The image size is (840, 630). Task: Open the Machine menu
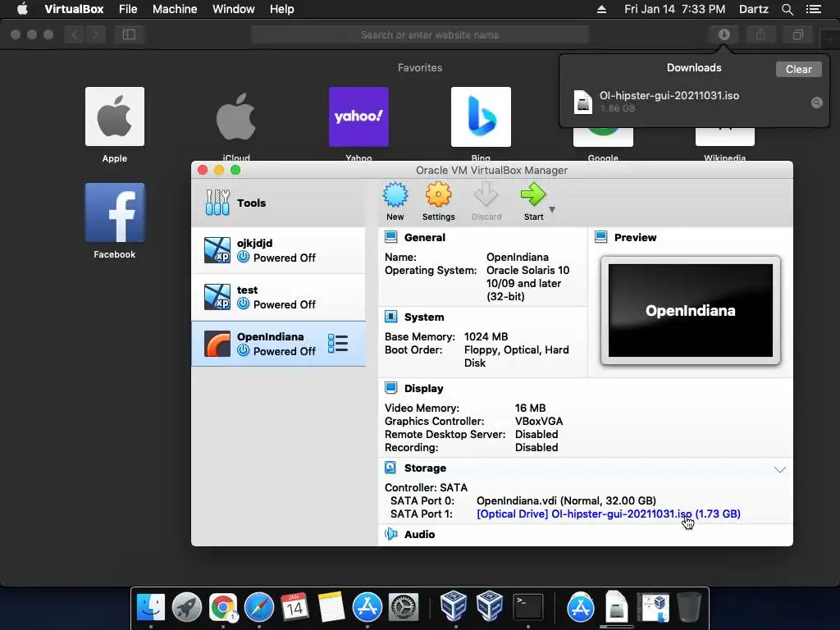tap(175, 9)
